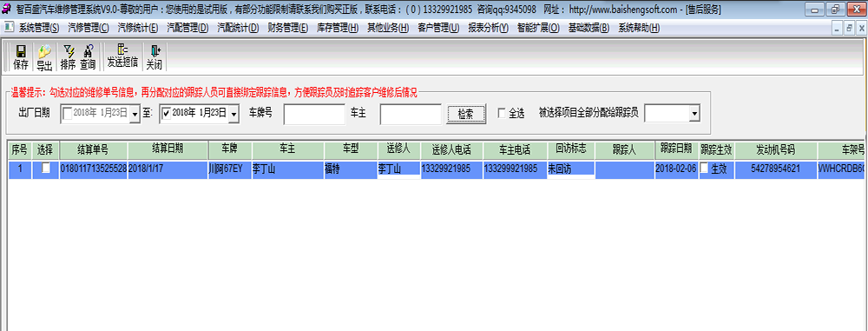The height and width of the screenshot is (331, 868).
Task: Click the Export (导出) toolbar icon
Action: click(44, 57)
